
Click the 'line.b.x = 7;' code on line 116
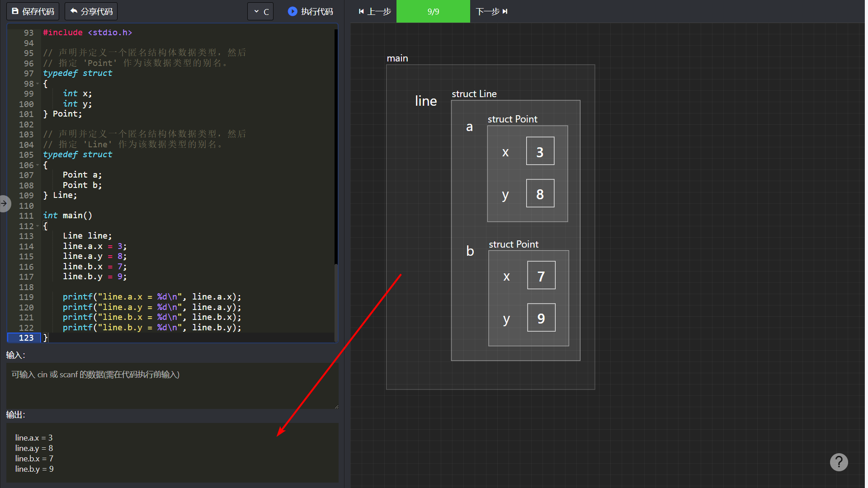click(95, 267)
